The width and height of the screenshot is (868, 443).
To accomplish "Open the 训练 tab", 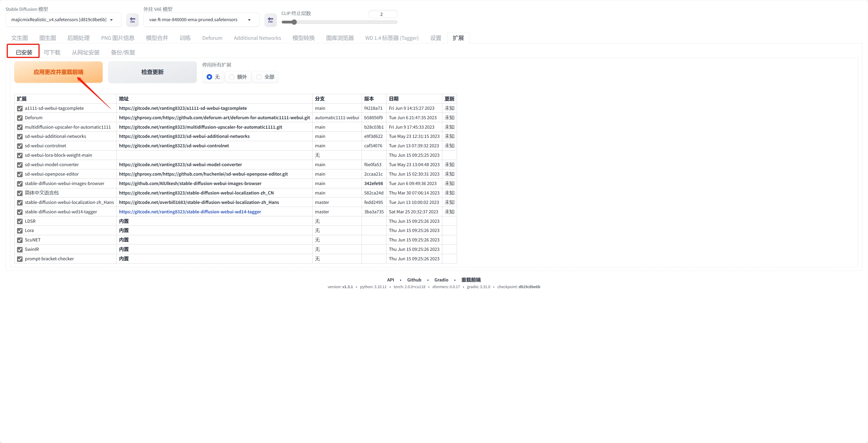I will click(185, 38).
